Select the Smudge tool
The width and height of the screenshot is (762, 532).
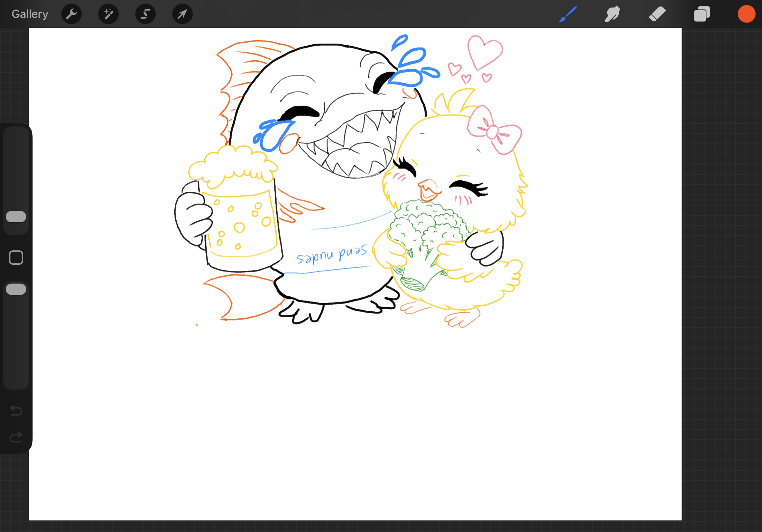point(612,14)
